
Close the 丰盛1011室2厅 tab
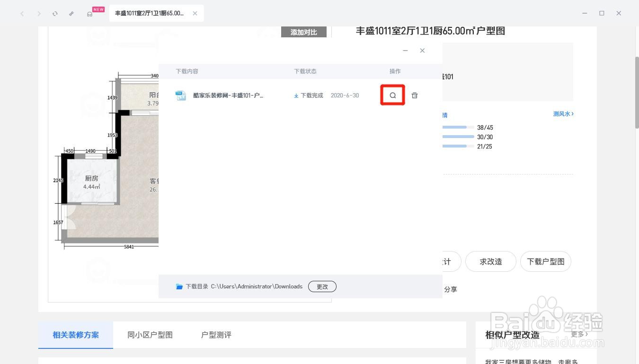coord(195,13)
